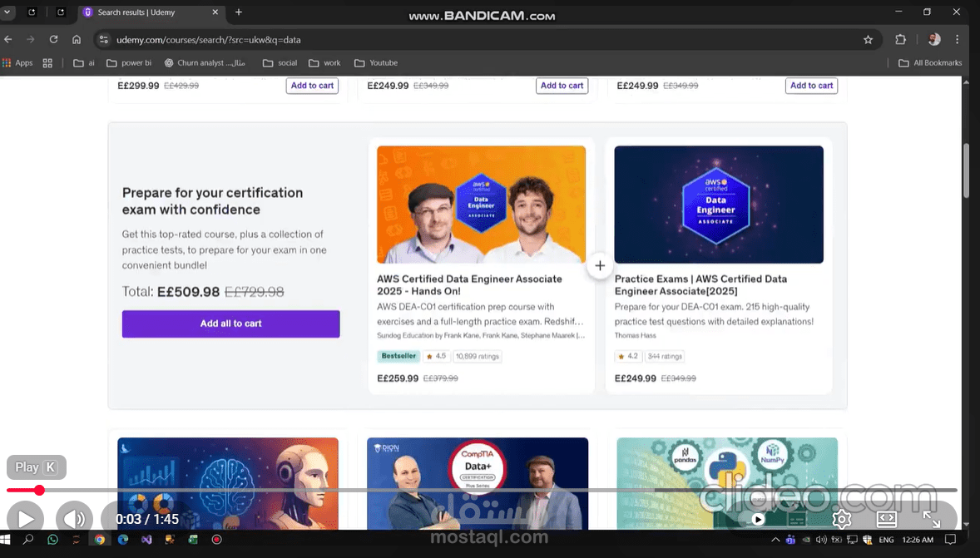Click the address bar URL
Image resolution: width=980 pixels, height=558 pixels.
coord(208,39)
